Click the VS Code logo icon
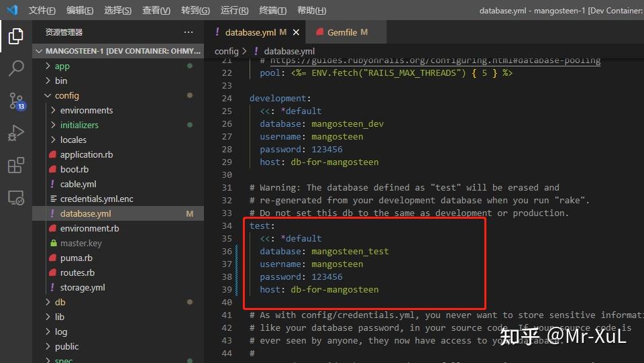The image size is (644, 363). pos(12,10)
